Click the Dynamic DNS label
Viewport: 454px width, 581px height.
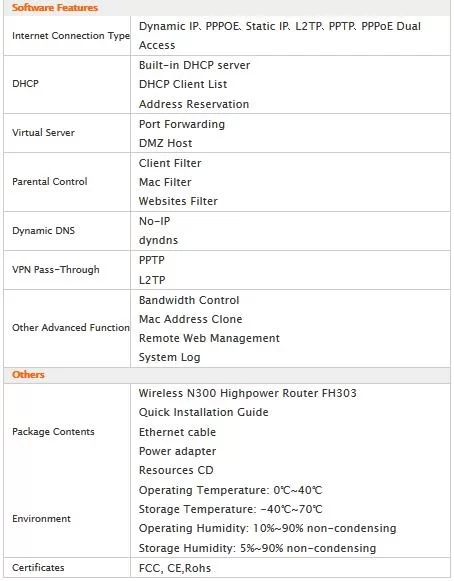(x=43, y=230)
